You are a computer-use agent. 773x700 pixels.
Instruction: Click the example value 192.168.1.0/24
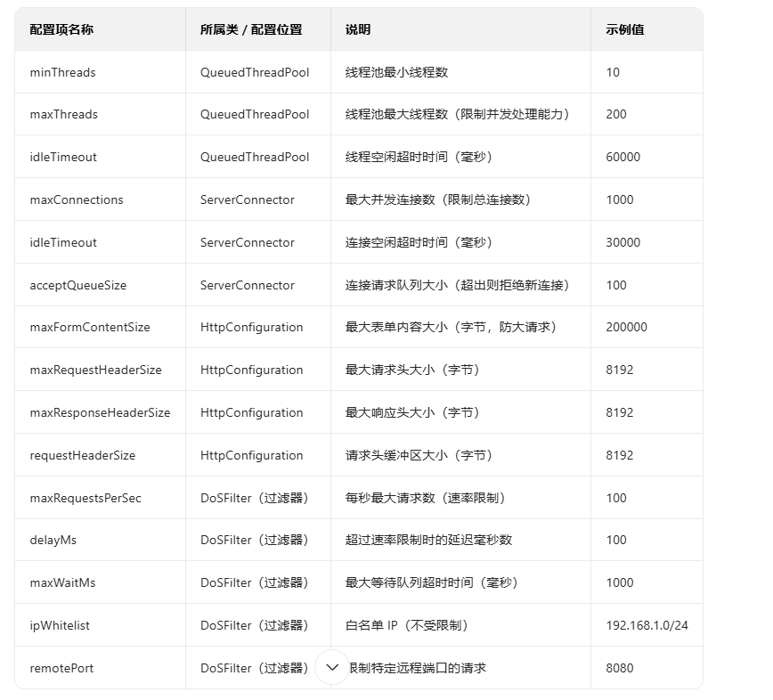pos(647,625)
